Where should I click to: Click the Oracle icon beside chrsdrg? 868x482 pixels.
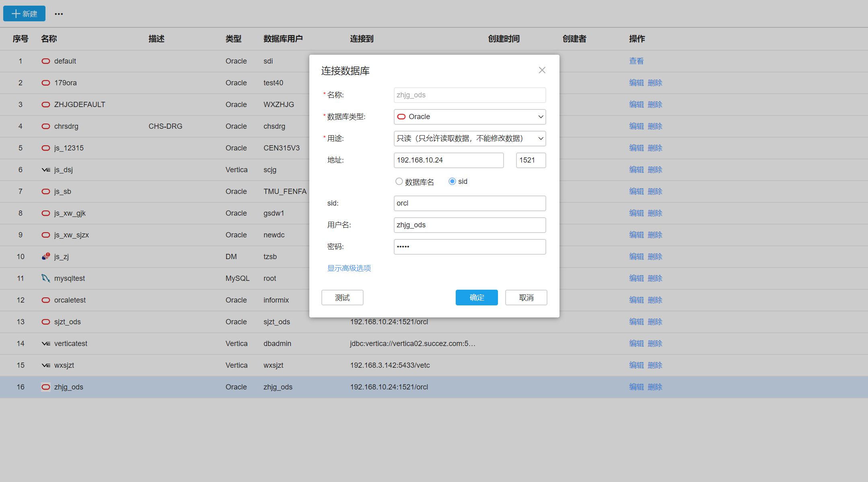[x=46, y=126]
